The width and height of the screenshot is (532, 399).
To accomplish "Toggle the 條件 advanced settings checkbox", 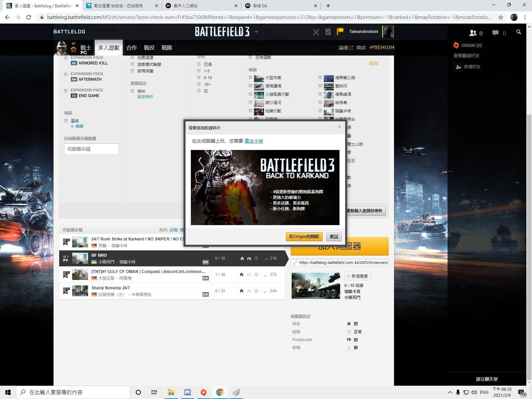I will (132, 91).
